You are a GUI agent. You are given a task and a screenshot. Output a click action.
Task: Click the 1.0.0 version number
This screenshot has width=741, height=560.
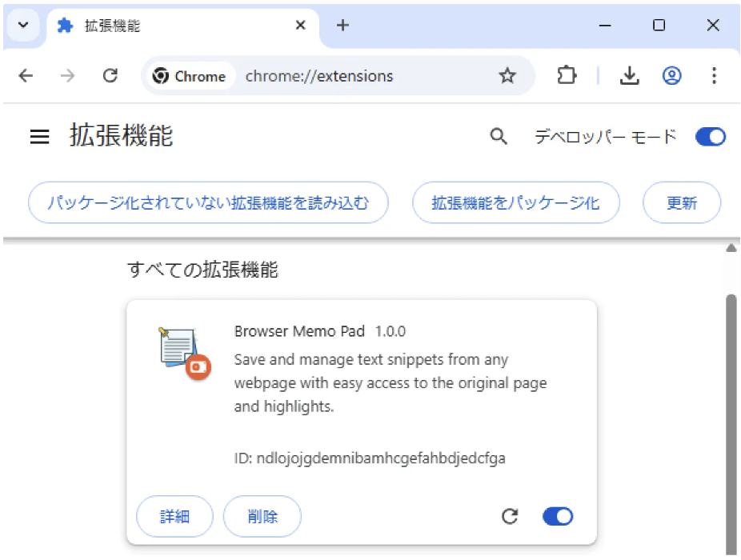click(x=391, y=331)
